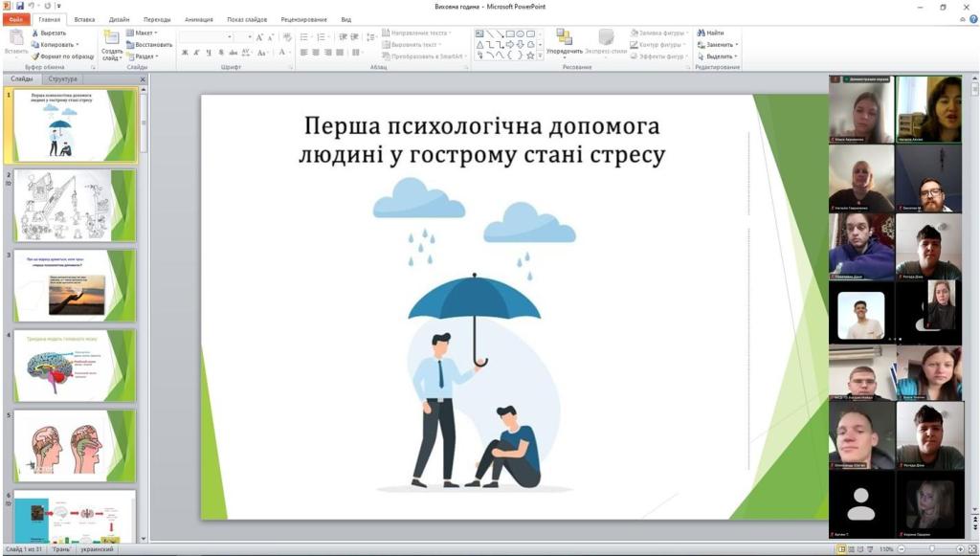Toggle bold (Ж) text formatting
Viewport: 980px width, 556px height.
pyautogui.click(x=185, y=53)
